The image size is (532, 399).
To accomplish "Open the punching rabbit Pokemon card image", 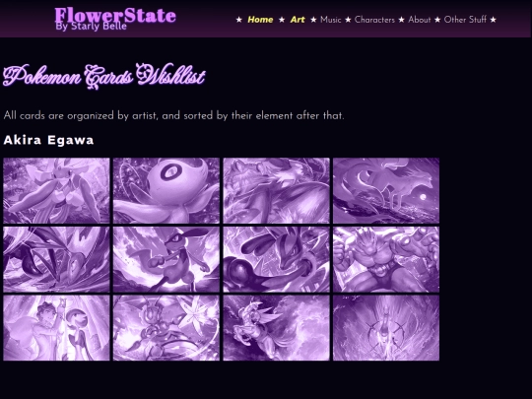I will pos(166,259).
